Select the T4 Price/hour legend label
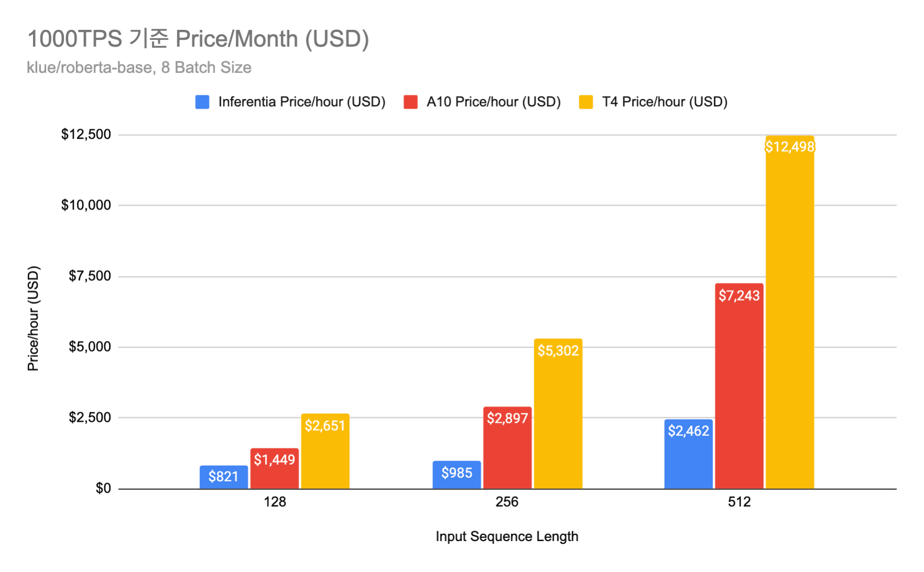Screen dimensions: 924x572 point(664,102)
